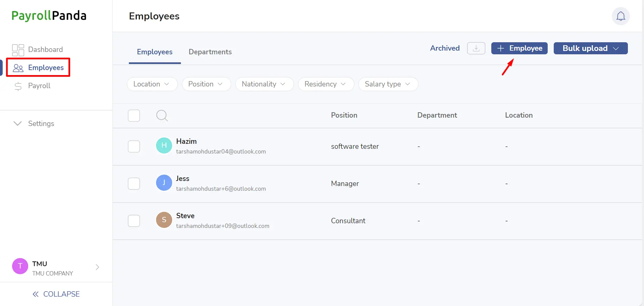Collapse the sidebar with COLLAPSE
Image resolution: width=644 pixels, height=306 pixels.
[56, 294]
